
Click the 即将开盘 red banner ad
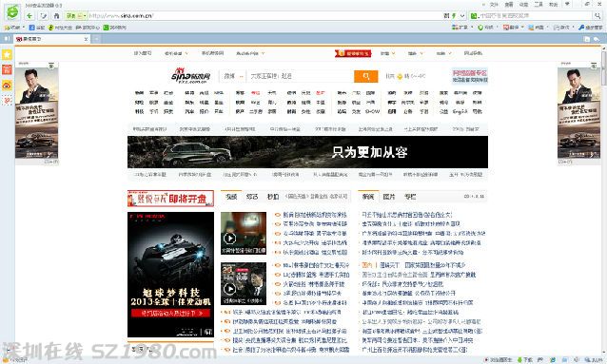click(x=170, y=199)
